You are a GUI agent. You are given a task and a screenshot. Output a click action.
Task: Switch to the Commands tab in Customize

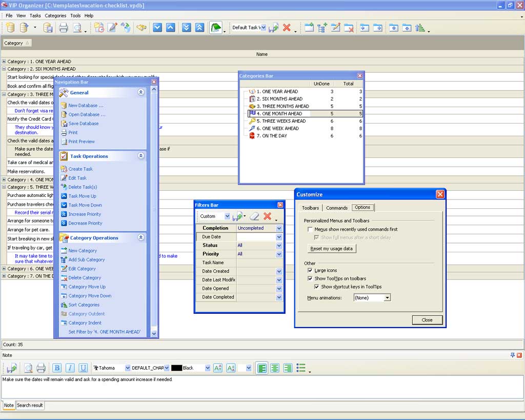tap(337, 208)
